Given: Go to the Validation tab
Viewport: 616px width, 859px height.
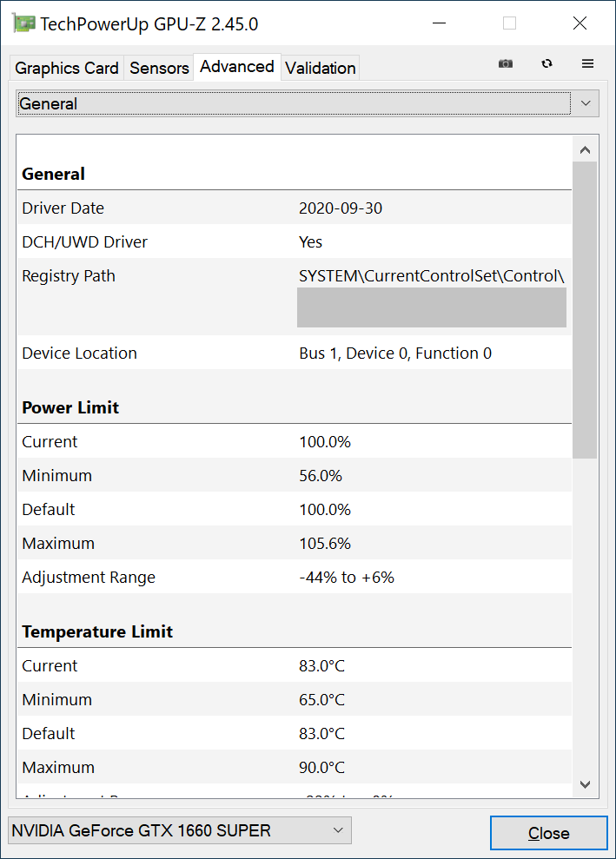Looking at the screenshot, I should pos(320,68).
